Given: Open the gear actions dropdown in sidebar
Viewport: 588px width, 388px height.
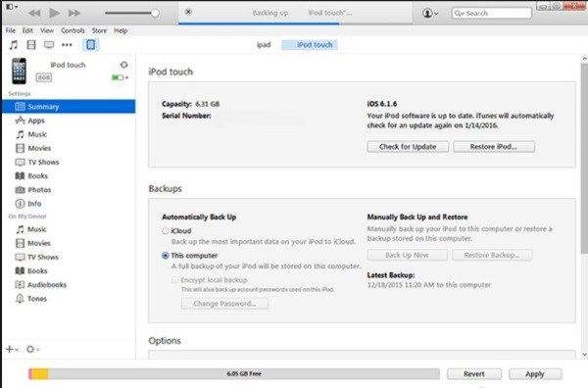Looking at the screenshot, I should 32,350.
